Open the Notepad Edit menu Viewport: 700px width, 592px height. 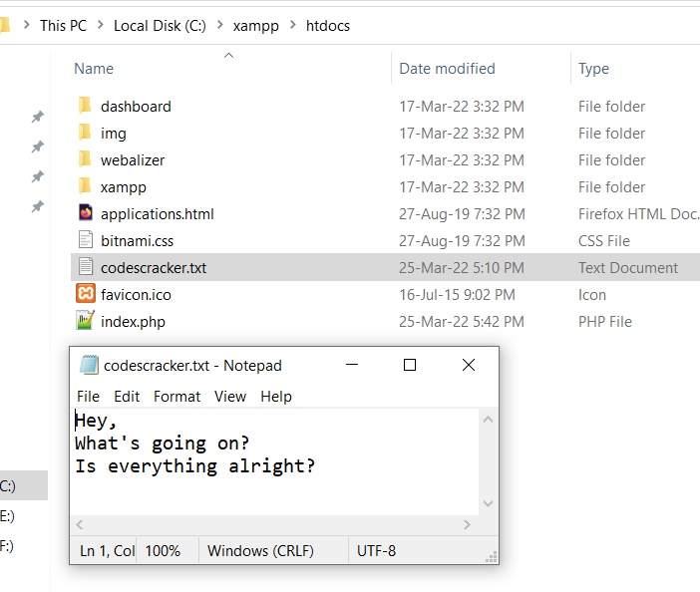(127, 396)
